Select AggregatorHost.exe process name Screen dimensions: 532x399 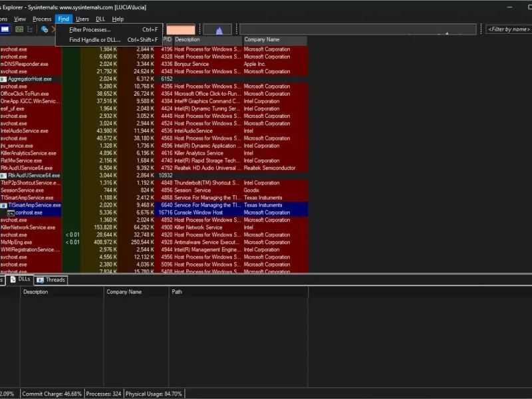[x=30, y=79]
